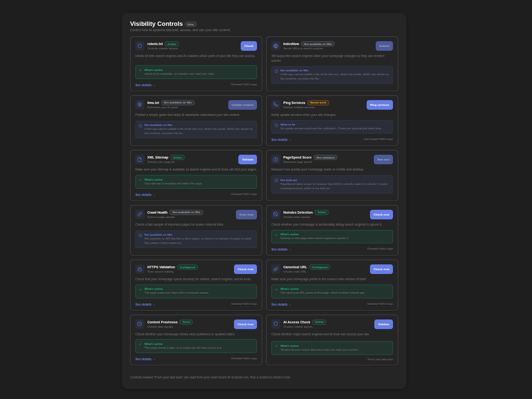Screen dimensions: 532x399
Task: Click the Ping Services phone icon
Action: click(x=276, y=105)
